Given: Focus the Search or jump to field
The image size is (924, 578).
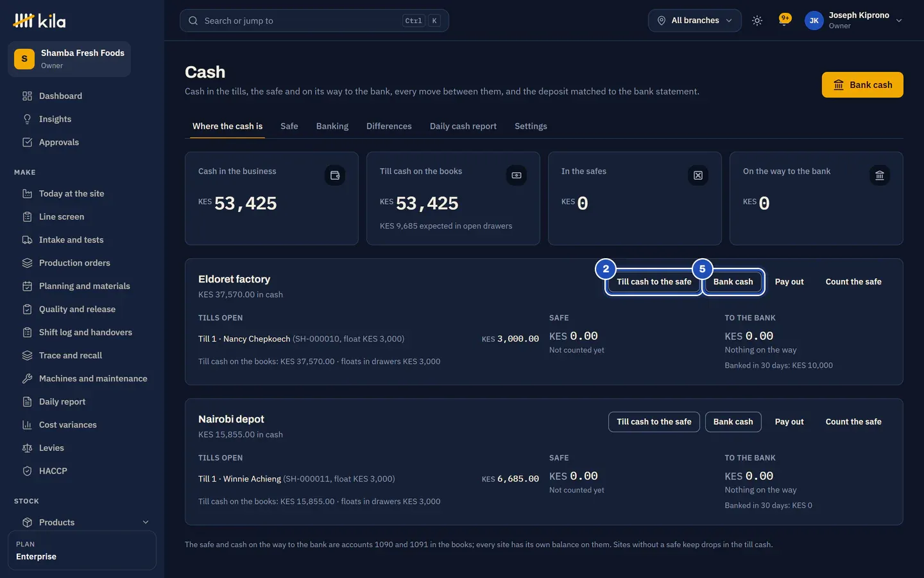Looking at the screenshot, I should 314,21.
